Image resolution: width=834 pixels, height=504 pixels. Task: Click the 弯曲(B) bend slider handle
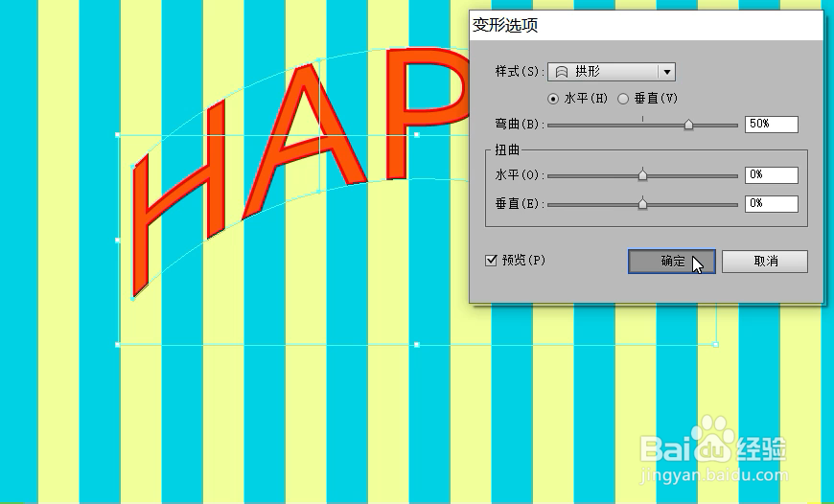click(688, 125)
